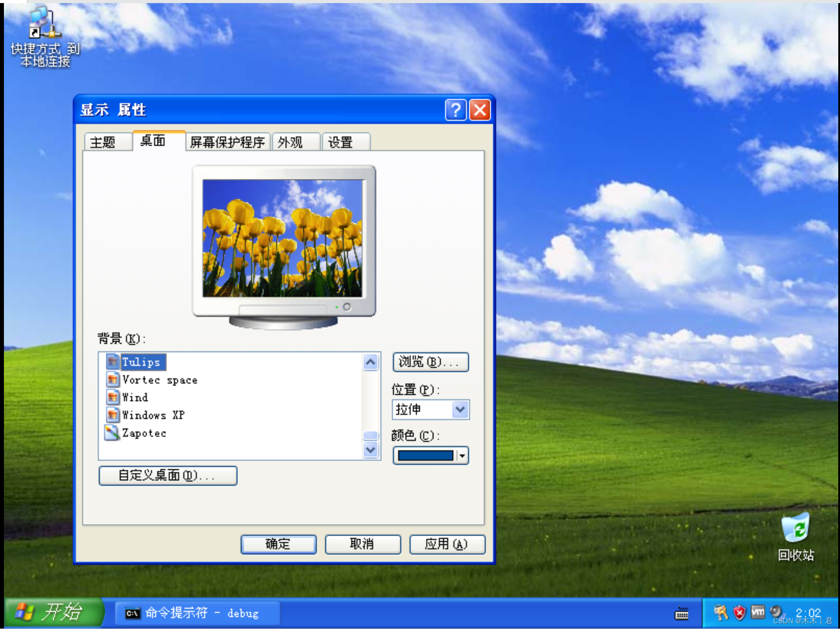Viewport: 840px width, 629px height.
Task: Select the 桌面 tab
Action: (159, 141)
